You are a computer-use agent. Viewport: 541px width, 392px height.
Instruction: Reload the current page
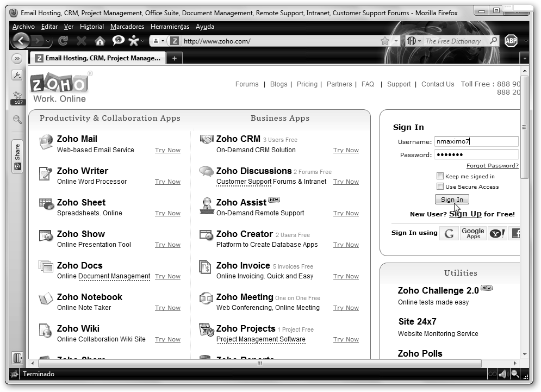(x=63, y=41)
